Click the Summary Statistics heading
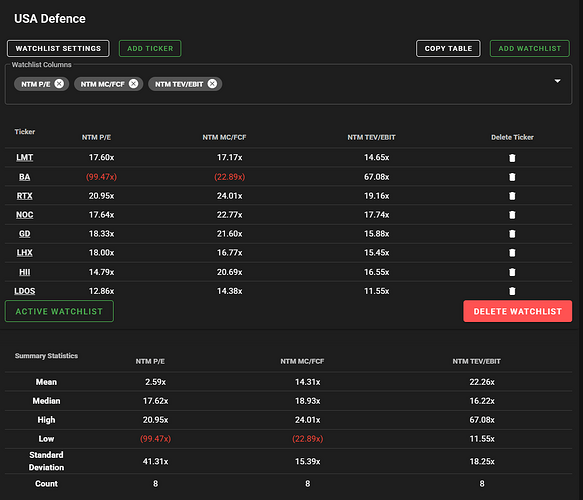Screen dimensions: 583x500 [x=46, y=356]
